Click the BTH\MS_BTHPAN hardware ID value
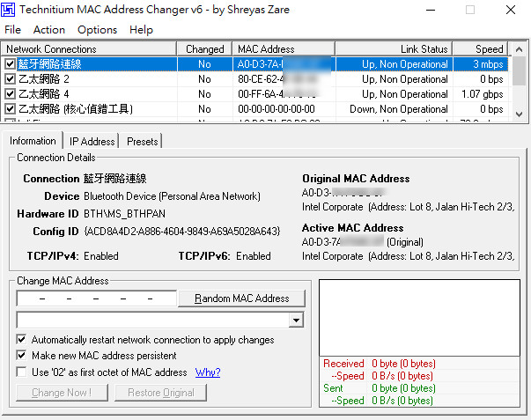The height and width of the screenshot is (420, 531). click(x=125, y=214)
